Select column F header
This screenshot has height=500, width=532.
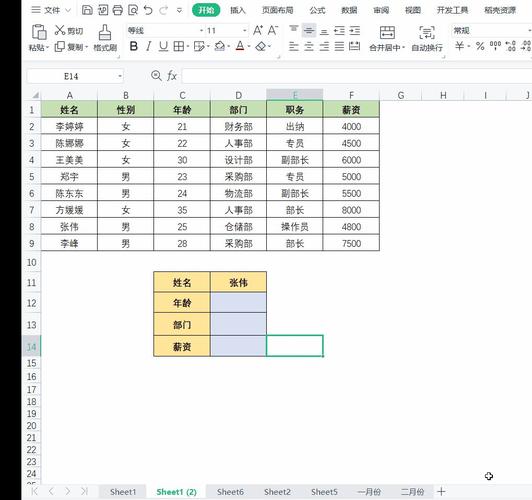pos(351,95)
